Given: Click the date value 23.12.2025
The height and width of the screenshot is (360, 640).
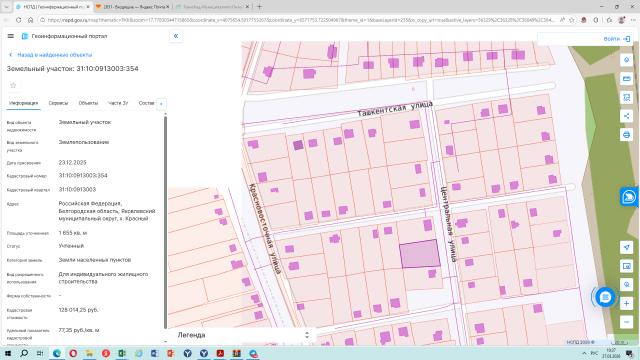Looking at the screenshot, I should 72,162.
